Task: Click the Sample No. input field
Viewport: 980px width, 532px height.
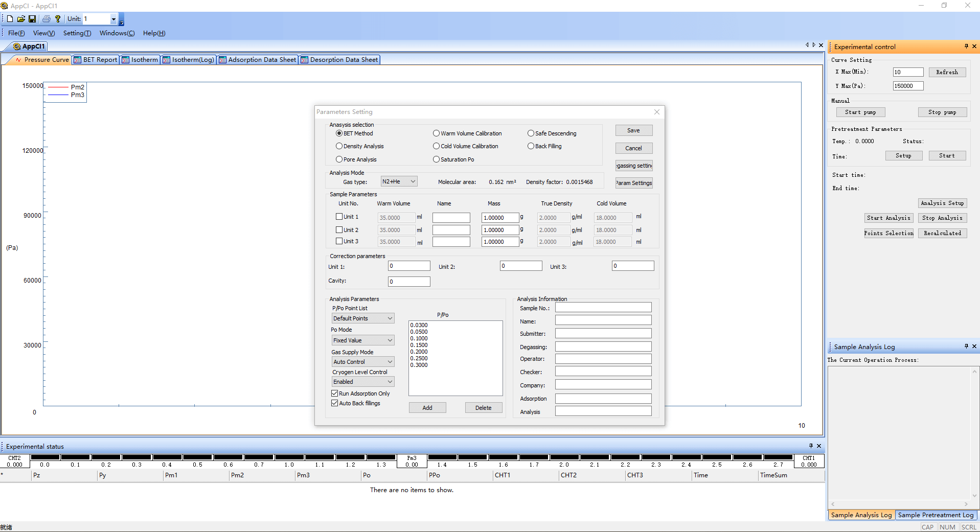Action: click(x=603, y=308)
